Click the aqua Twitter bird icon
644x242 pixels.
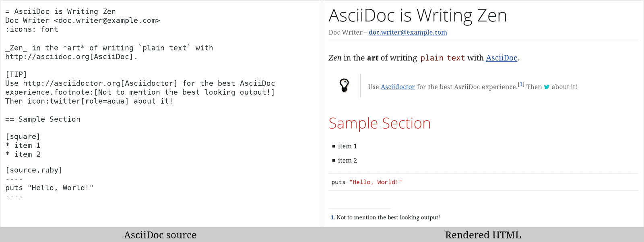click(547, 87)
